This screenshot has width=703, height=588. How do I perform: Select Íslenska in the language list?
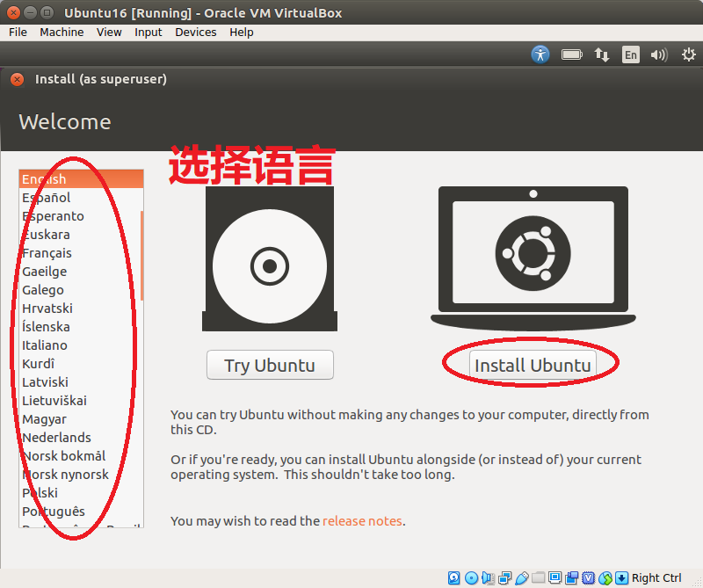click(80, 326)
